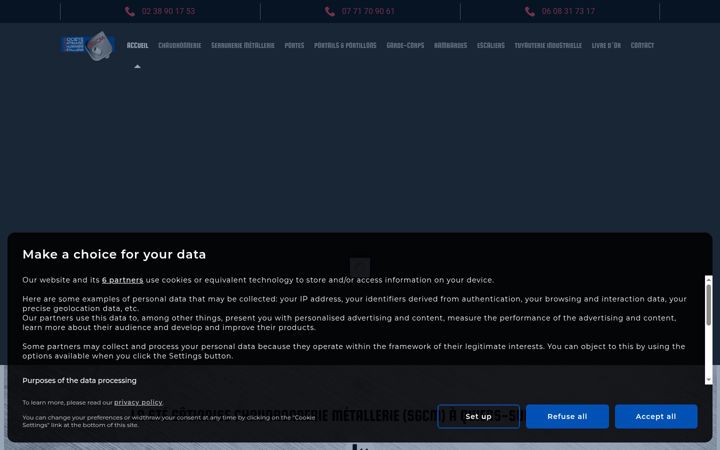The height and width of the screenshot is (450, 720).
Task: Read the privacy policy link
Action: click(138, 403)
